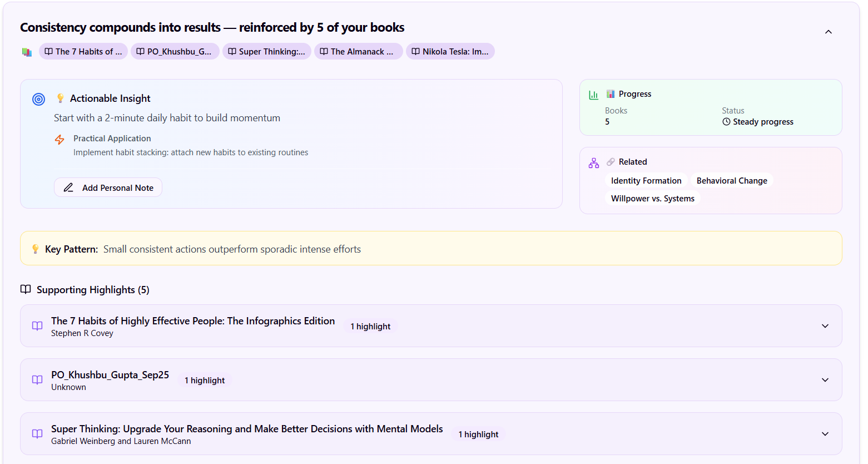Toggle the Behavioral Change topic tag
Image resolution: width=868 pixels, height=464 pixels.
[x=732, y=180]
